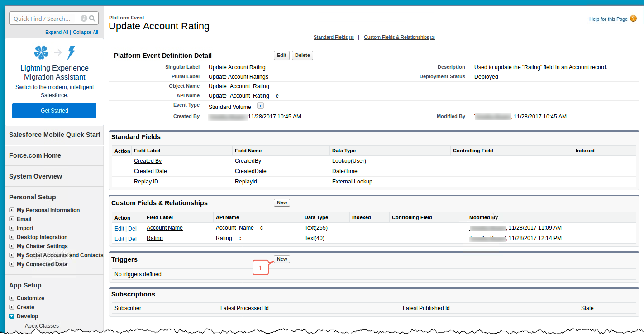Click the No triggers defined message
644x334 pixels.
tap(138, 274)
